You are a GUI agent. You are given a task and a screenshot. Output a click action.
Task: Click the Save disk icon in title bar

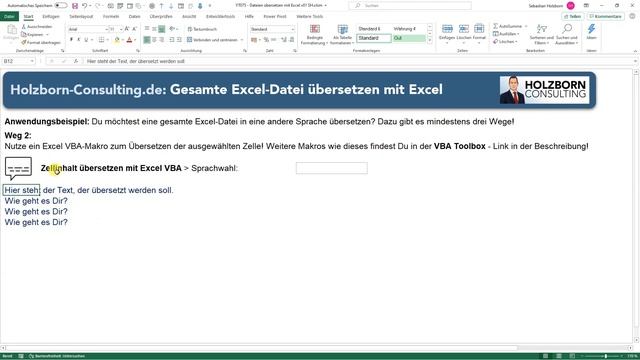(75, 6)
